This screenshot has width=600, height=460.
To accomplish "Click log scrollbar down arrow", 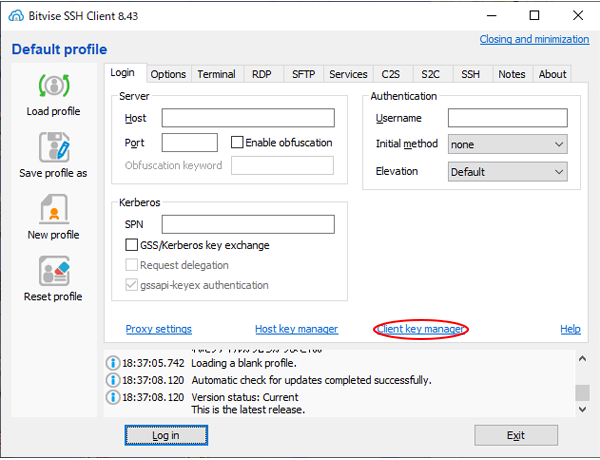I will 582,409.
